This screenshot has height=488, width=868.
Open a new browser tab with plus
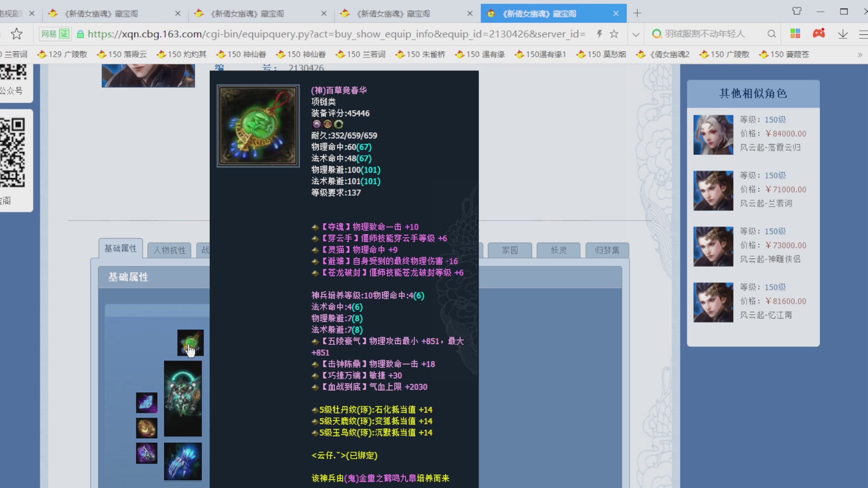pos(637,14)
